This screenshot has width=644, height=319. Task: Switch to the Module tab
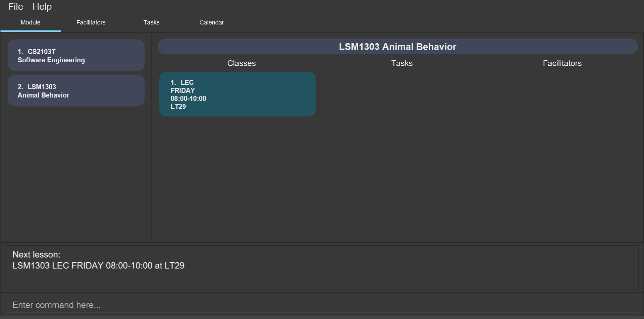[x=31, y=22]
